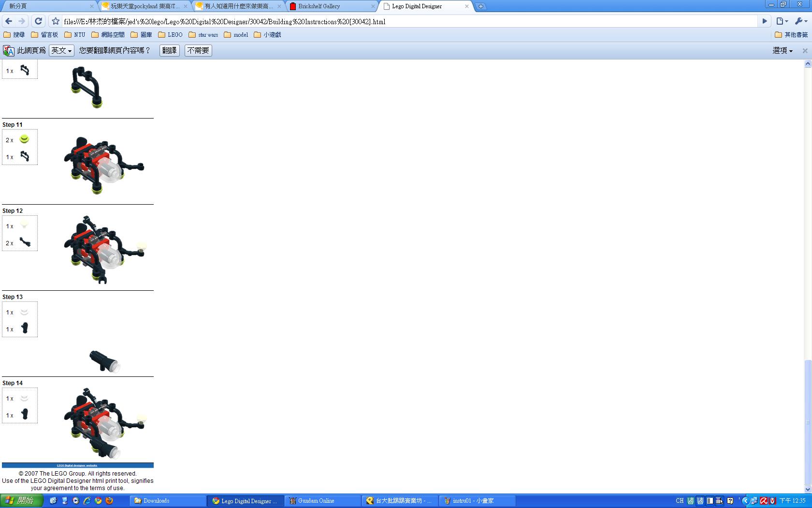Click the 不需要 decline button
The image size is (812, 508).
tap(198, 50)
